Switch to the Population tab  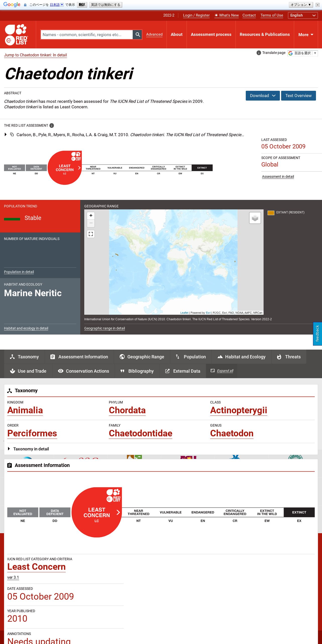(x=191, y=357)
